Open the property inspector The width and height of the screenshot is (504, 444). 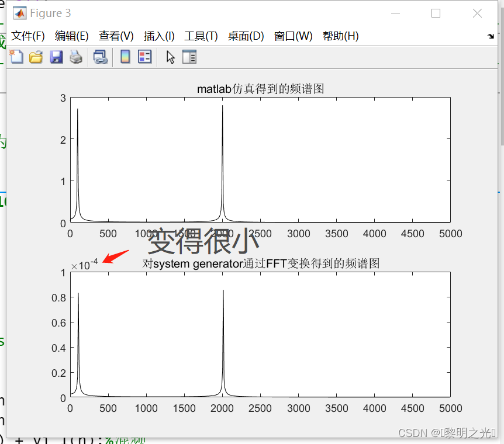pos(188,57)
